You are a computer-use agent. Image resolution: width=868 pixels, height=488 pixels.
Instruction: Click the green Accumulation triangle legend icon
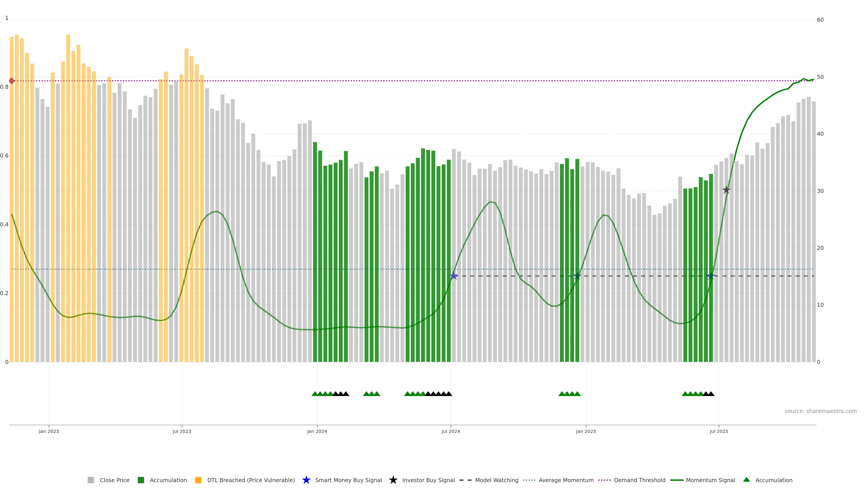coord(746,480)
